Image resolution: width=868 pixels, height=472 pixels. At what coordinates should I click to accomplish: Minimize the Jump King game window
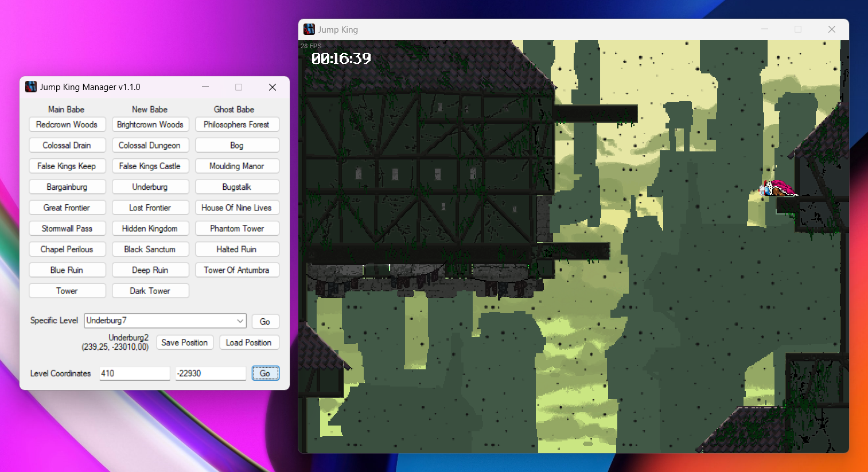tap(765, 29)
